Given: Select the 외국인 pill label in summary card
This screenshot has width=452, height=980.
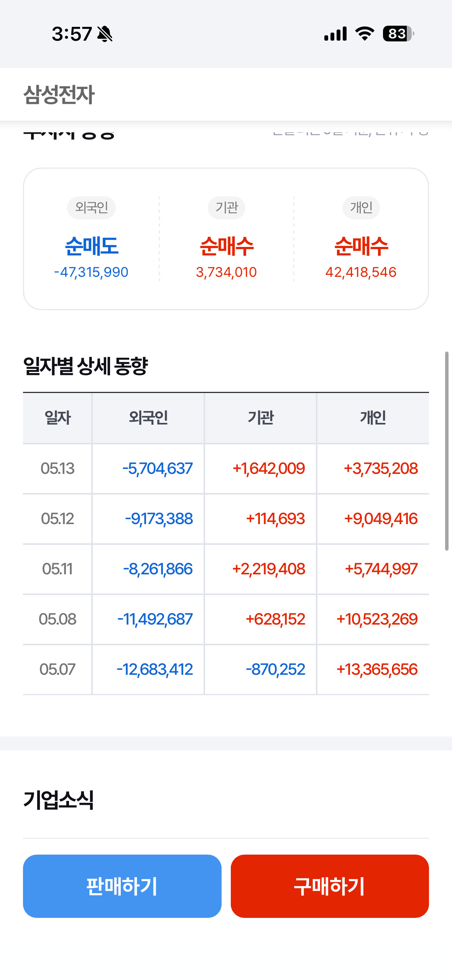Looking at the screenshot, I should (91, 207).
